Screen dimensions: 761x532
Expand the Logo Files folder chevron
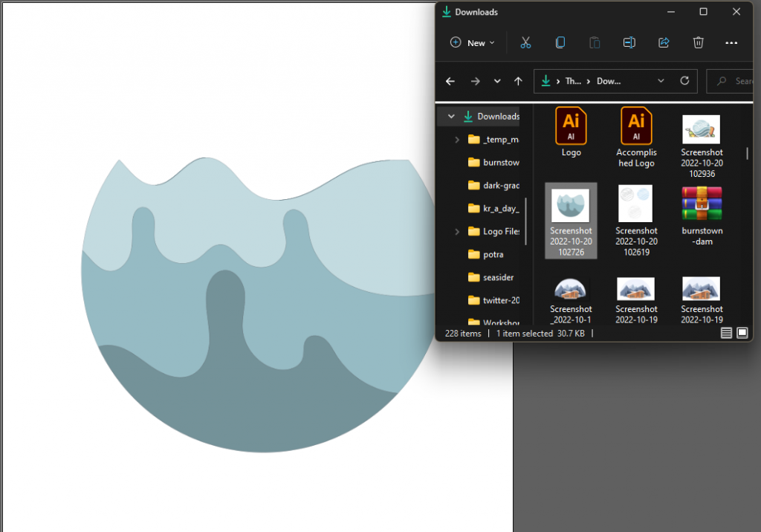pos(457,232)
